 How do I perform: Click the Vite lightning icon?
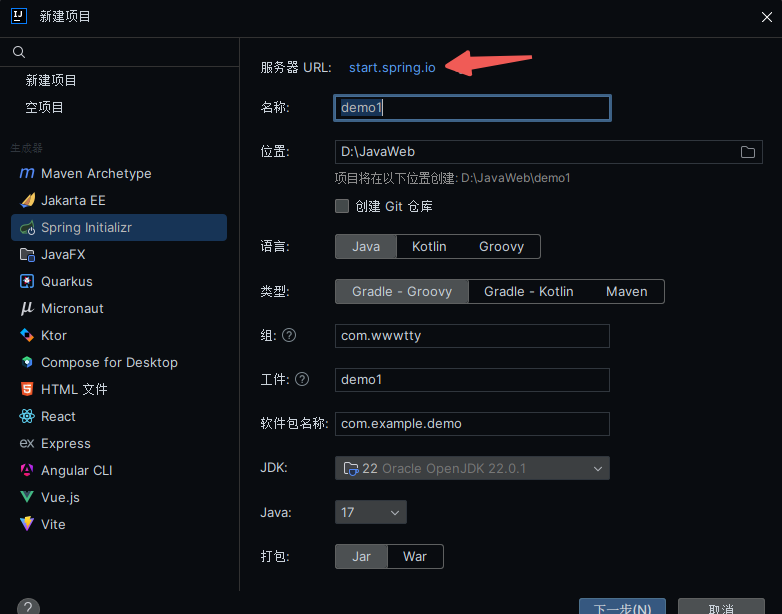tap(27, 524)
